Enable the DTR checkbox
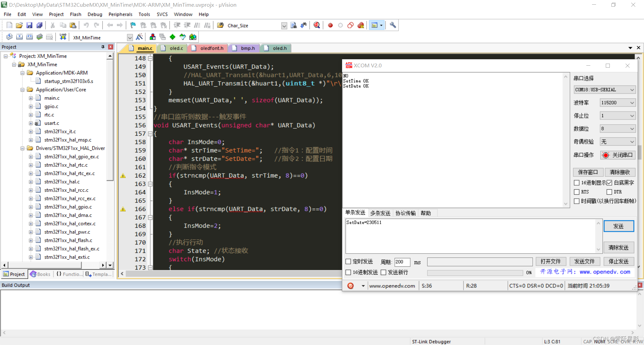This screenshot has width=644, height=345. (x=609, y=192)
